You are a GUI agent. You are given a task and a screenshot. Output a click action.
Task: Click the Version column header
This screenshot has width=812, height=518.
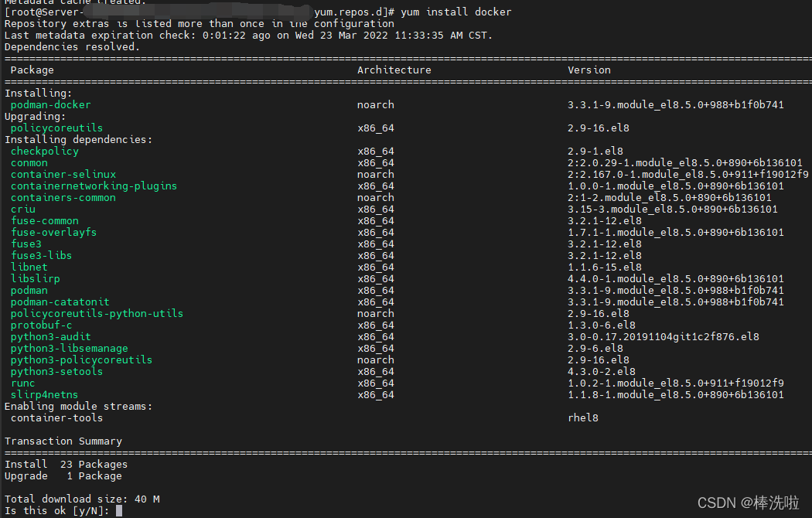589,70
